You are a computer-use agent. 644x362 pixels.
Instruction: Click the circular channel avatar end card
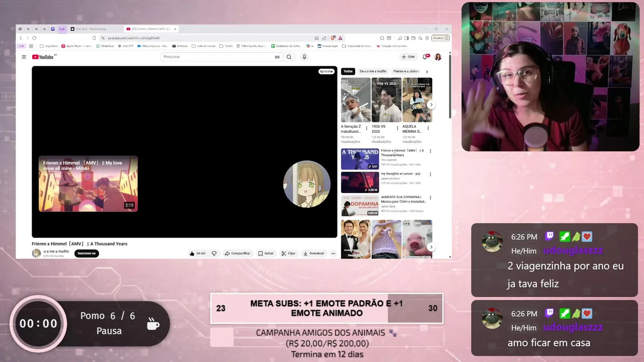pos(306,184)
